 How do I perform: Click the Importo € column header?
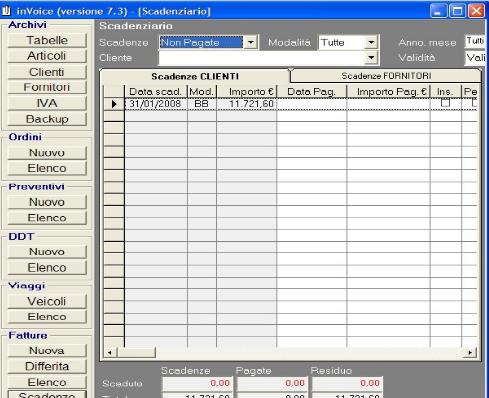[x=247, y=92]
